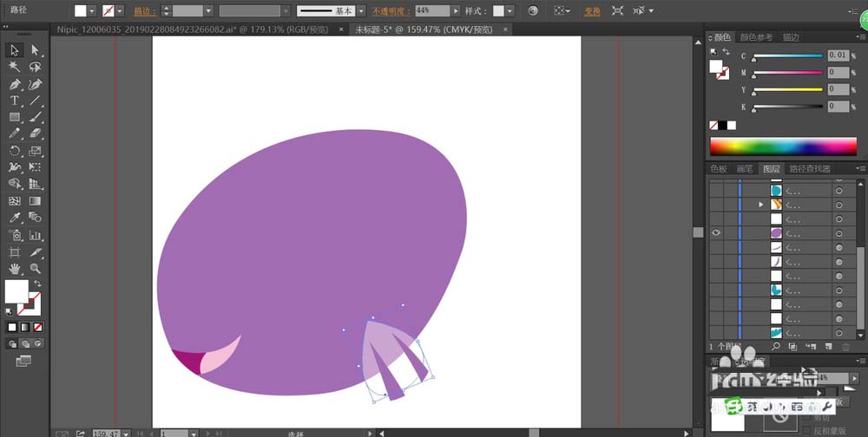This screenshot has height=437, width=868.
Task: Expand the orange striped layer group
Action: click(761, 205)
